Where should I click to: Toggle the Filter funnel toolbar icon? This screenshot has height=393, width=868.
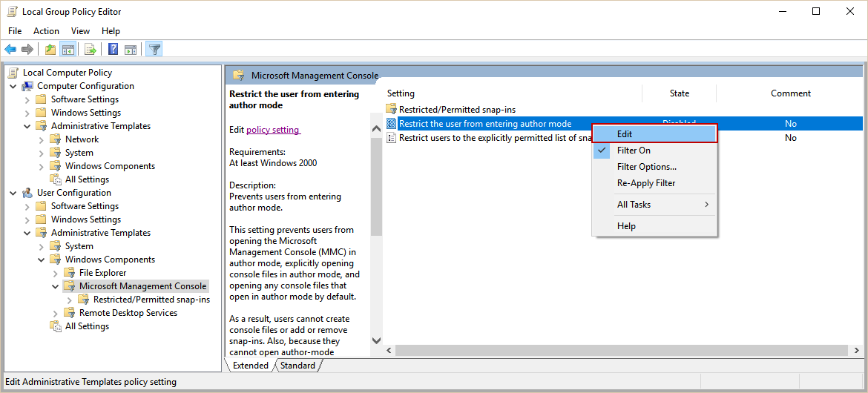(x=154, y=50)
